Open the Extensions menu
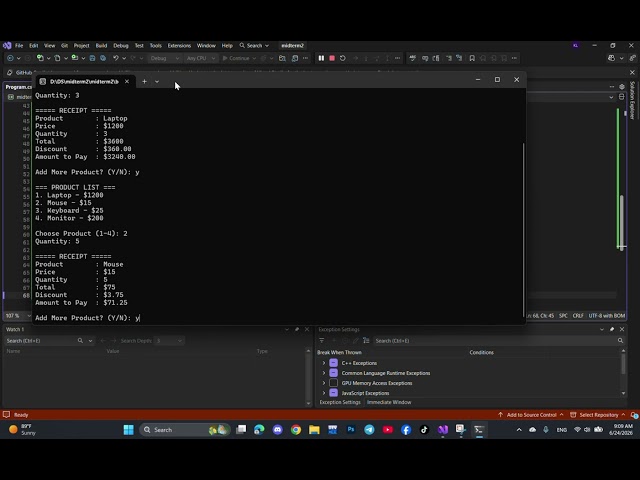Screen dimensions: 640x480 point(179,46)
